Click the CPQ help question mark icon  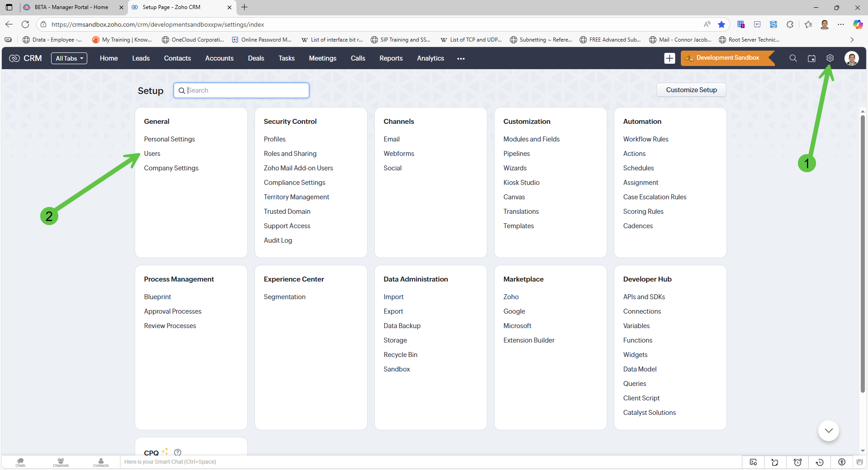(178, 452)
